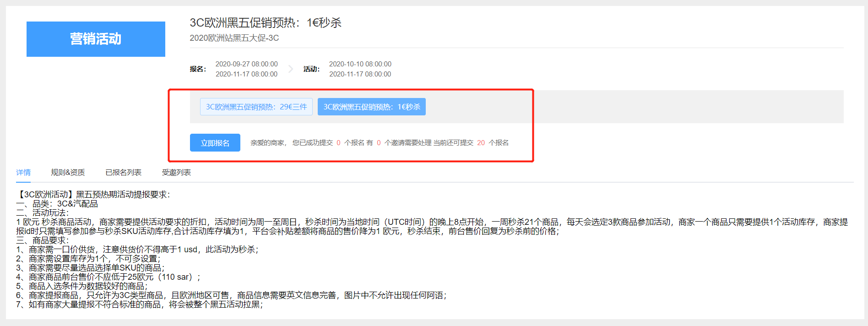
Task: Click the 报名: label
Action: 198,69
